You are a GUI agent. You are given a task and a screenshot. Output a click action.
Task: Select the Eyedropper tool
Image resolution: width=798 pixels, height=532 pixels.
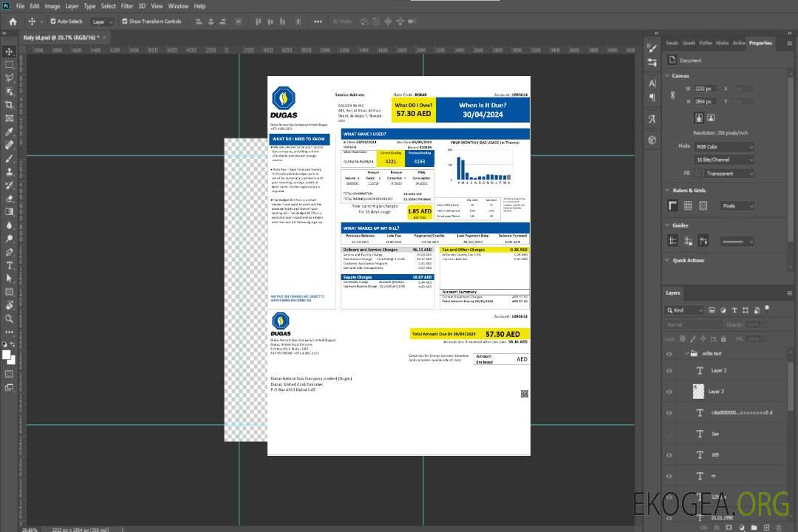(9, 132)
